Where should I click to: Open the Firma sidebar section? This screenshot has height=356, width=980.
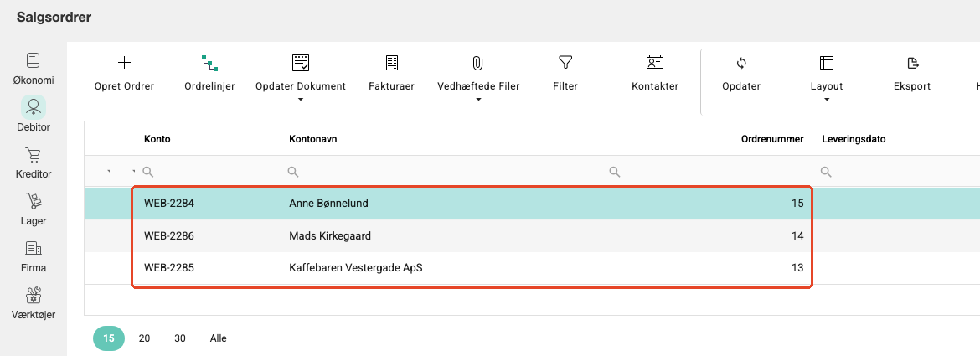point(34,256)
